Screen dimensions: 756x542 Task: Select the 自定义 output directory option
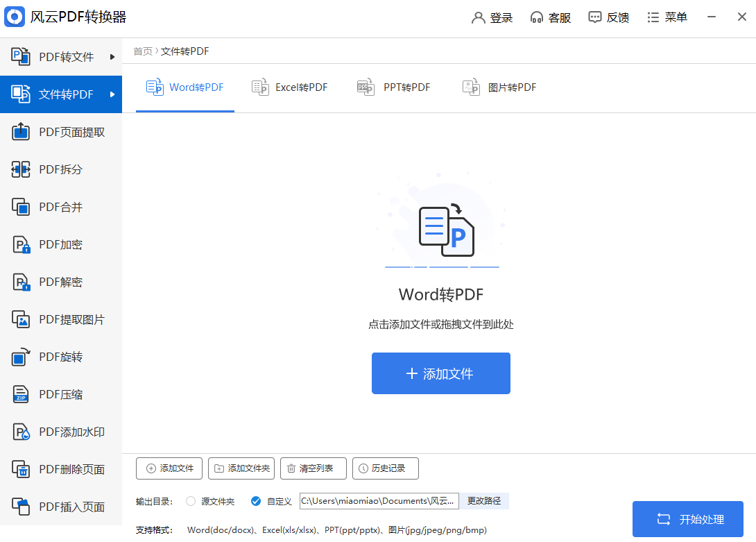256,501
